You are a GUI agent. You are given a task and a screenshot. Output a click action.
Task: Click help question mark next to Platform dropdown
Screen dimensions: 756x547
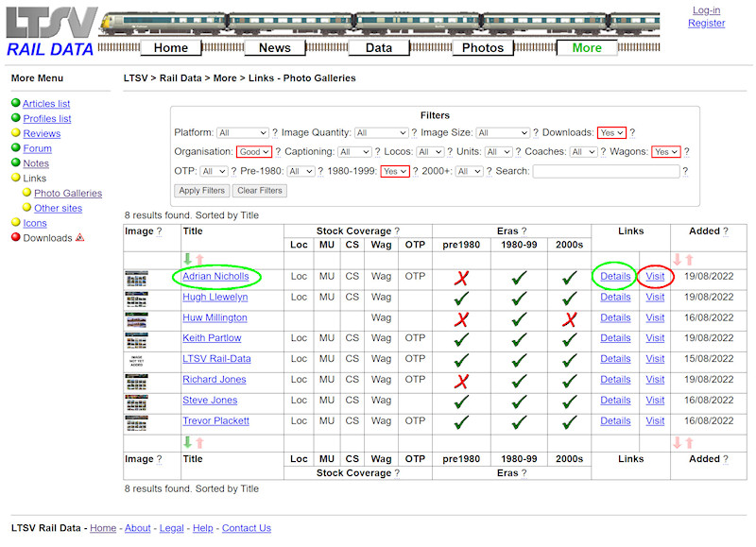275,133
